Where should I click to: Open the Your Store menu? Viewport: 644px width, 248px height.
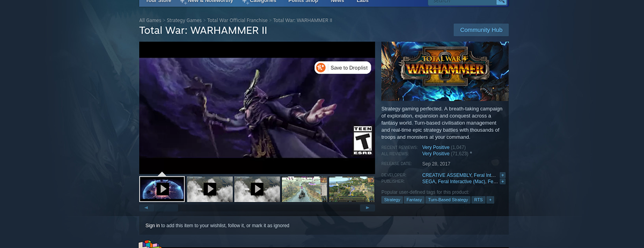tap(158, 1)
